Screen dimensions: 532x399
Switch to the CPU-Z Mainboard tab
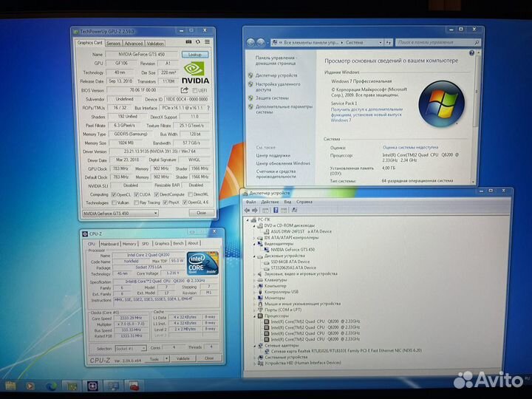109,243
